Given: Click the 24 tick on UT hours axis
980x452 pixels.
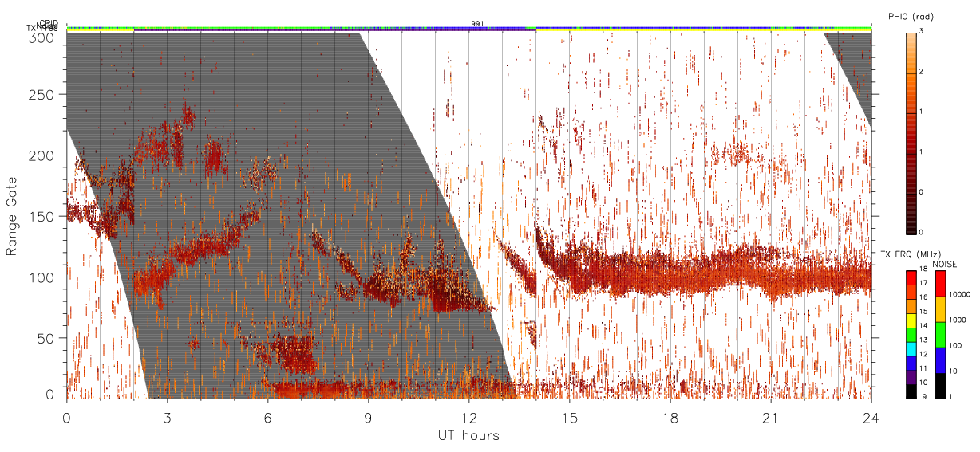Looking at the screenshot, I should [x=871, y=417].
